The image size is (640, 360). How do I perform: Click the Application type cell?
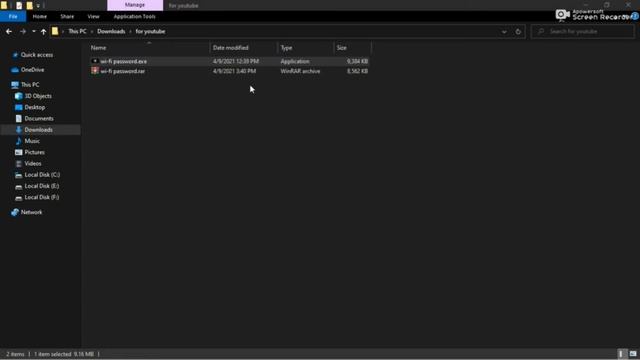click(x=295, y=61)
